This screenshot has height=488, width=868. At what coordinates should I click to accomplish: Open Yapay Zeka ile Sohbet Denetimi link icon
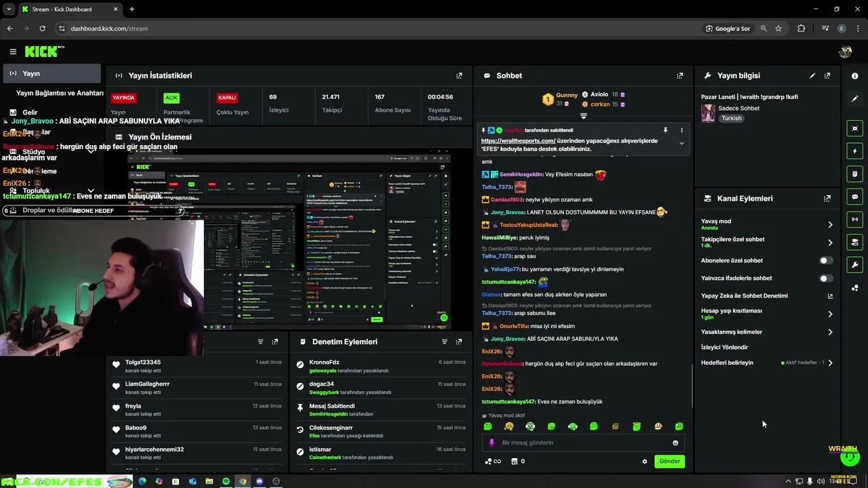coord(830,296)
